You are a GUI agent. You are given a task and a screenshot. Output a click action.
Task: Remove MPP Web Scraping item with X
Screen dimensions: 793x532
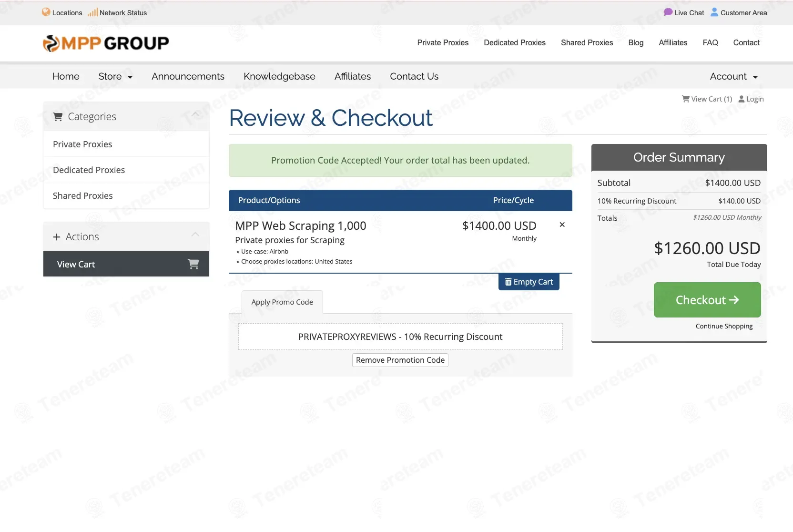[x=562, y=225]
